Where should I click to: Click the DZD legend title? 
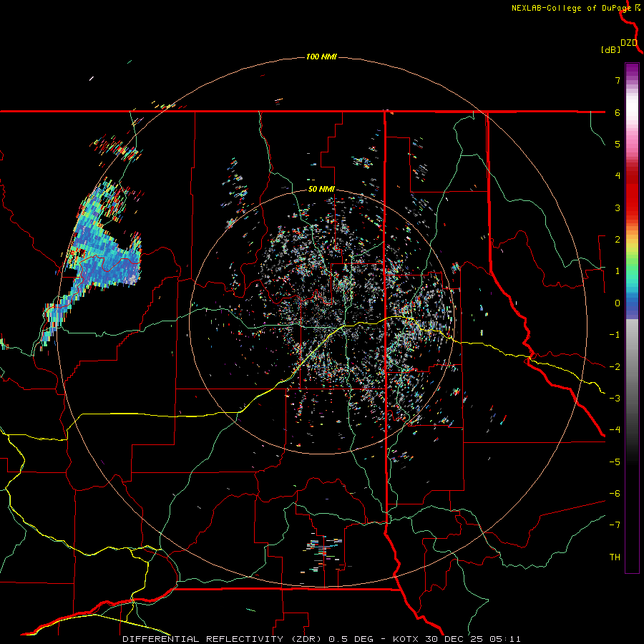tap(629, 43)
